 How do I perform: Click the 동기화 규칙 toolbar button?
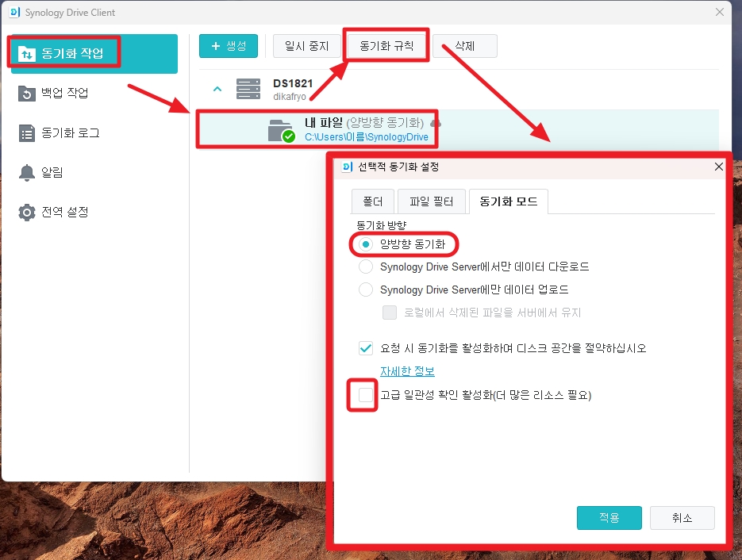(386, 45)
